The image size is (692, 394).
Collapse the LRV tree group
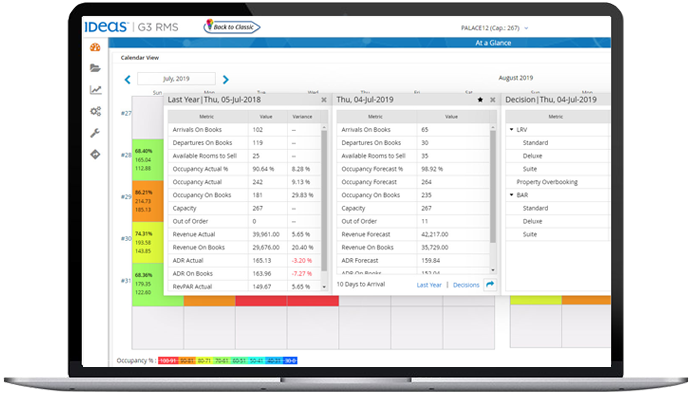click(511, 130)
